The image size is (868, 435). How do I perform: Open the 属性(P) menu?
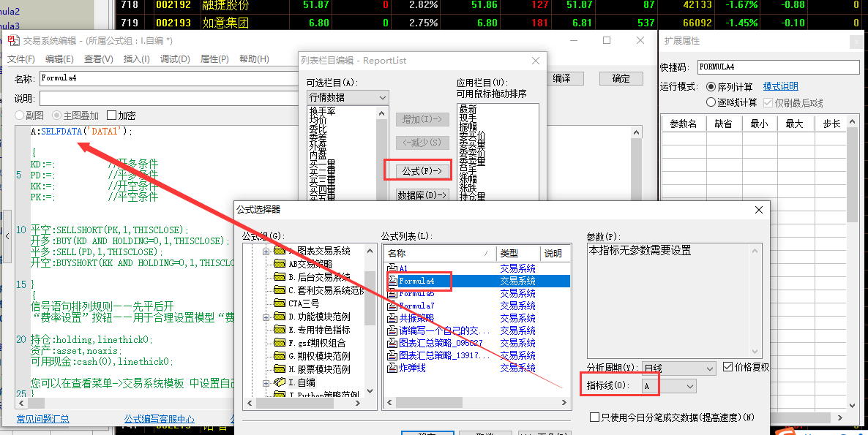tap(214, 59)
